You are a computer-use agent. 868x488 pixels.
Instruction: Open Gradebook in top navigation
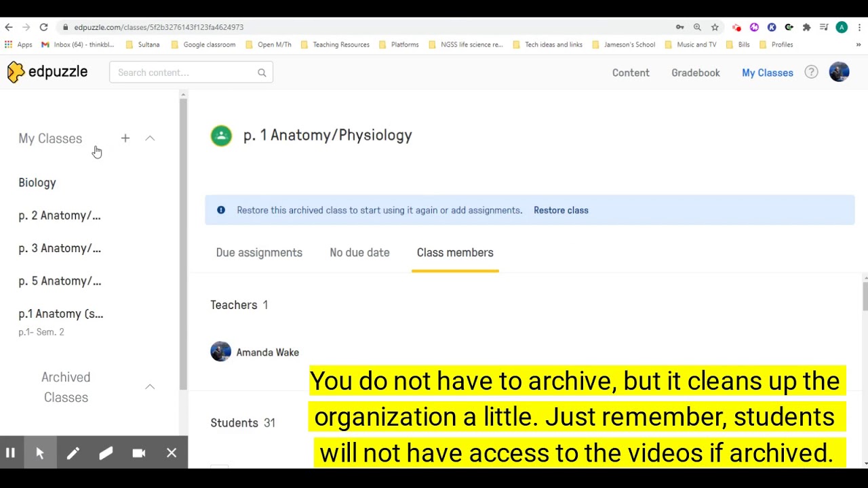pos(696,73)
